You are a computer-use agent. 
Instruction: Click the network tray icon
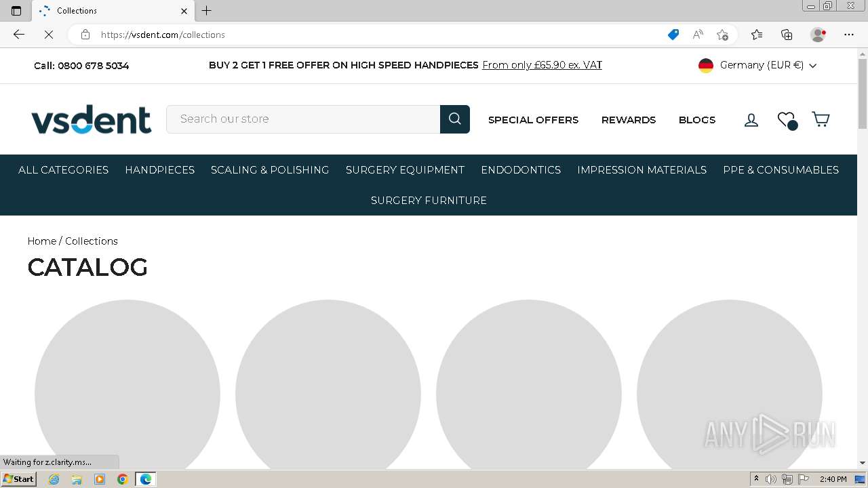point(787,479)
